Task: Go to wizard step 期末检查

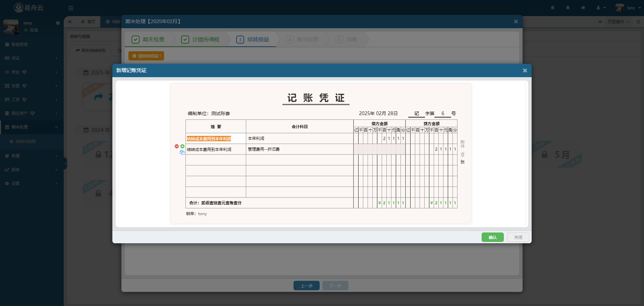Action: [x=148, y=40]
